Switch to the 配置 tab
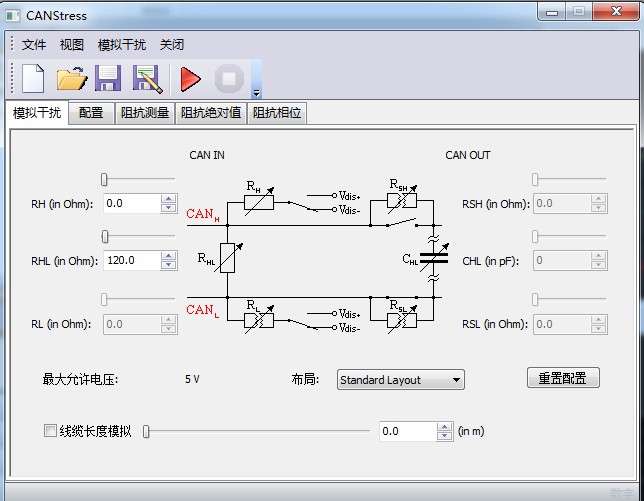The image size is (644, 501). click(x=91, y=113)
